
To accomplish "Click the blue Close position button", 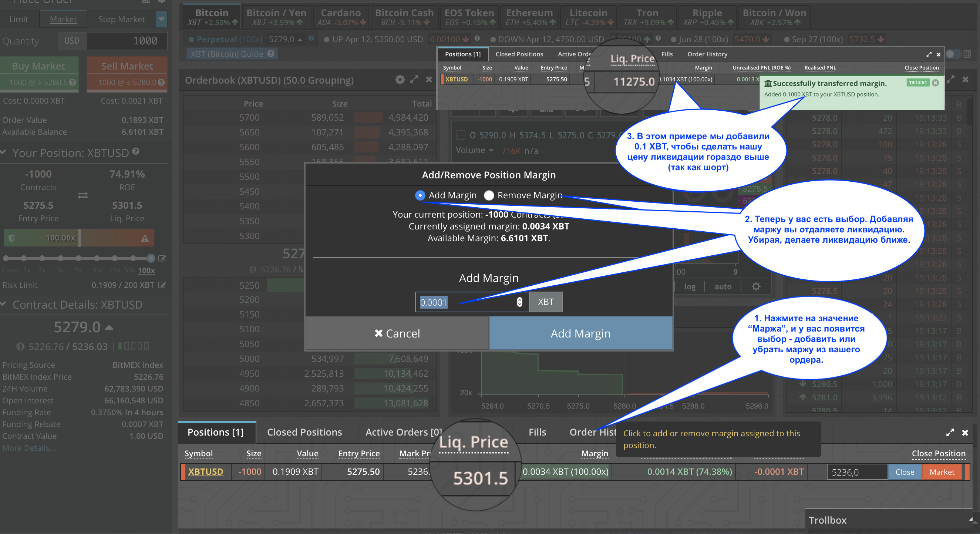I will [x=905, y=472].
